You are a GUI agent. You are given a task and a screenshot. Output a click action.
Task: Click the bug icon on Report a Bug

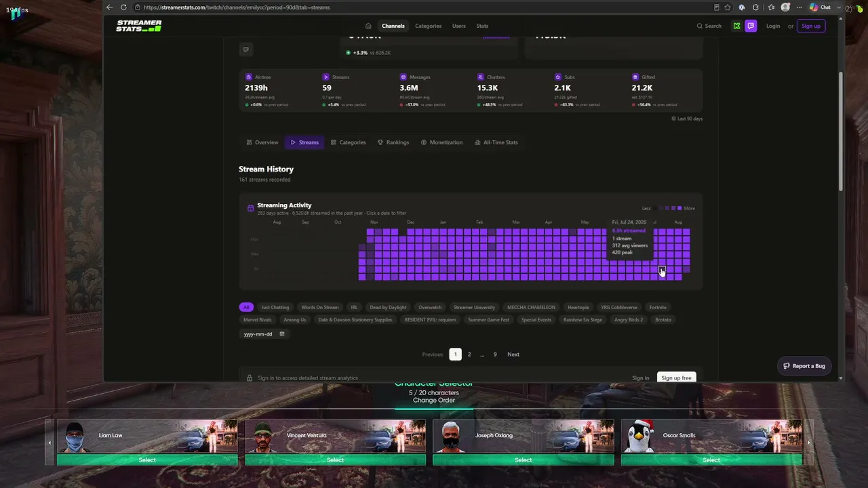787,366
